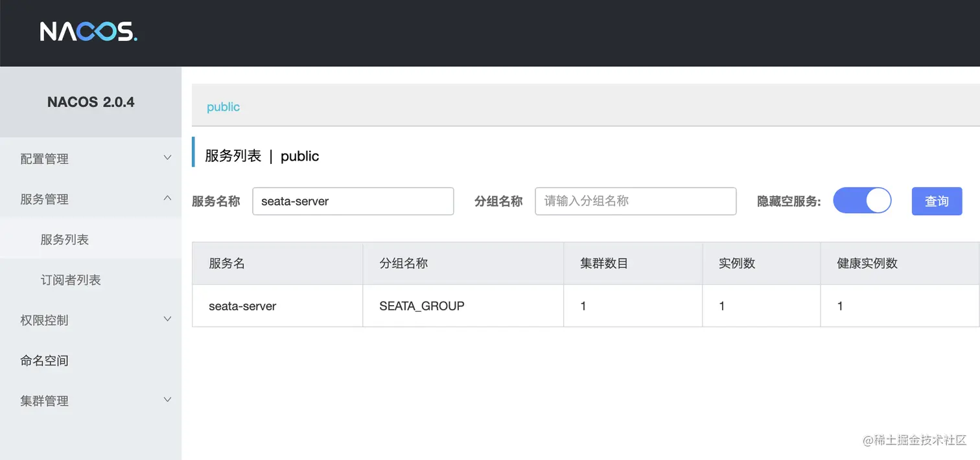
Task: Click the 健康实例数 value 1 cell
Action: 900,306
